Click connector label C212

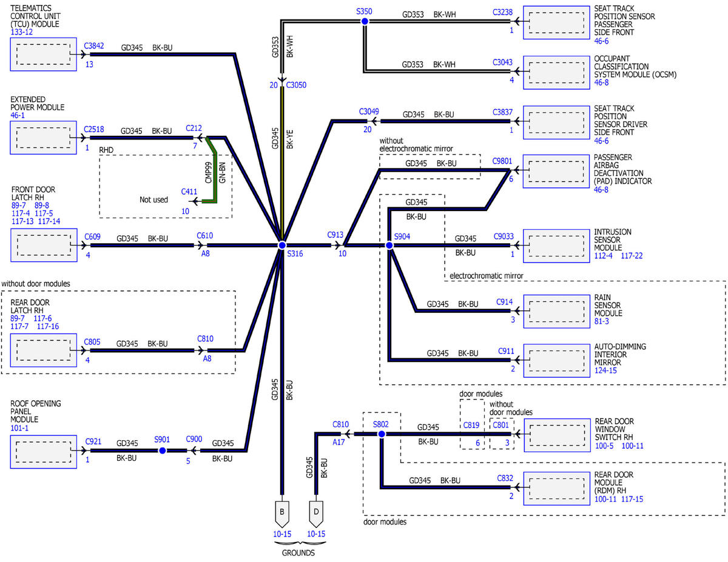tap(194, 128)
